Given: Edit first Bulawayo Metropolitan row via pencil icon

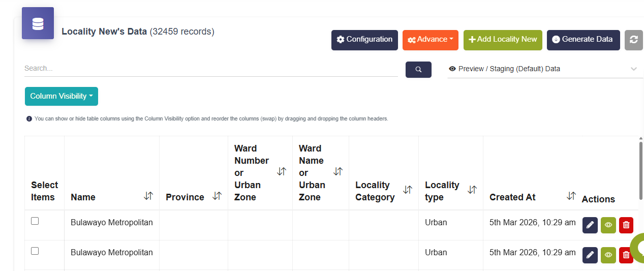Looking at the screenshot, I should (590, 225).
